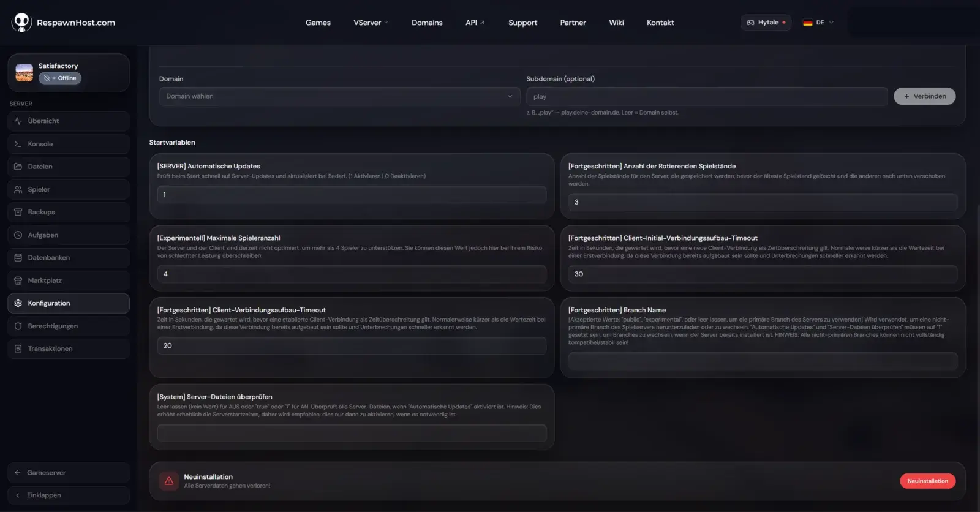Click the external link arrow beside API
This screenshot has width=980, height=512.
click(482, 23)
